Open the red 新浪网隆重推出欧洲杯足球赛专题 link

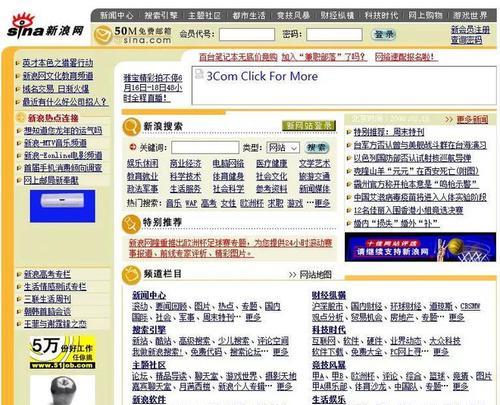(230, 248)
